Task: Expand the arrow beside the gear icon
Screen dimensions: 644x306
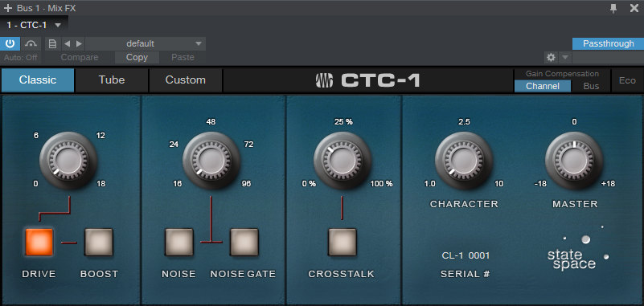Action: 565,58
